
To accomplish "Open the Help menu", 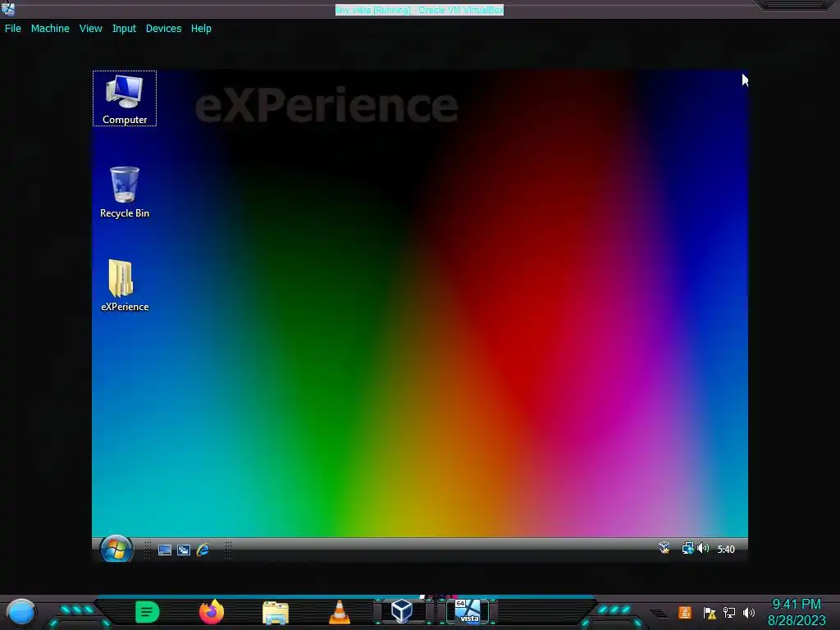I will [201, 29].
